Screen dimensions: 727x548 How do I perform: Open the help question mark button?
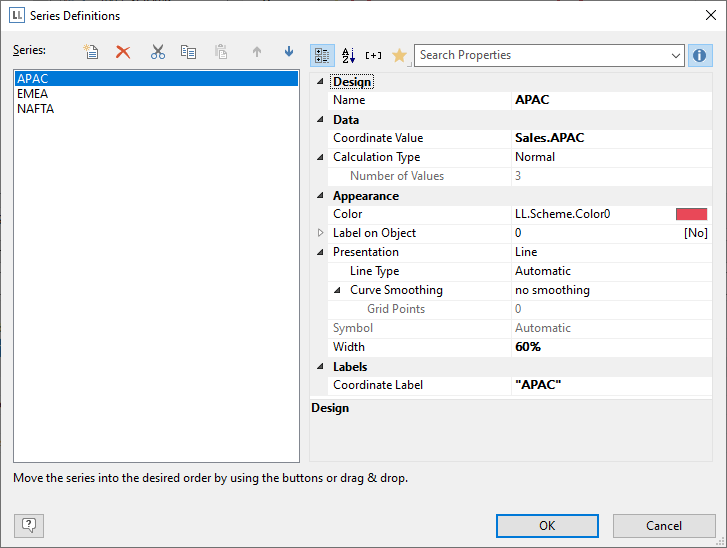point(29,525)
